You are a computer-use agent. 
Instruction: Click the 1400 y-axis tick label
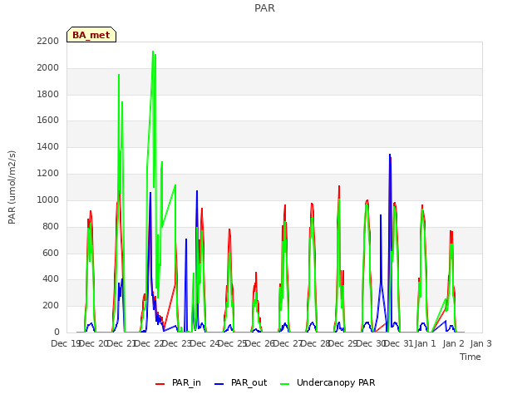pyautogui.click(x=48, y=146)
